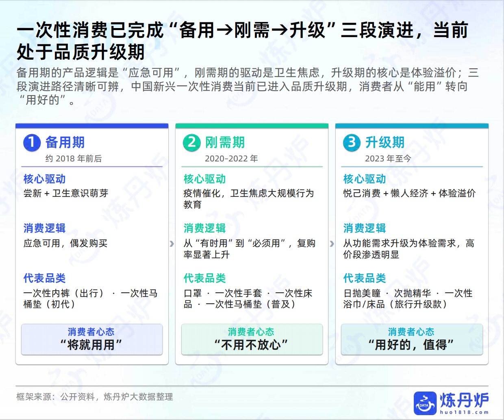Click the huo1818.com website text

click(x=464, y=412)
